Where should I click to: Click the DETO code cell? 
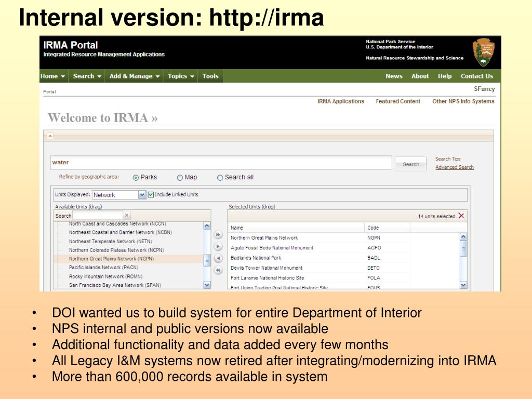pyautogui.click(x=373, y=268)
